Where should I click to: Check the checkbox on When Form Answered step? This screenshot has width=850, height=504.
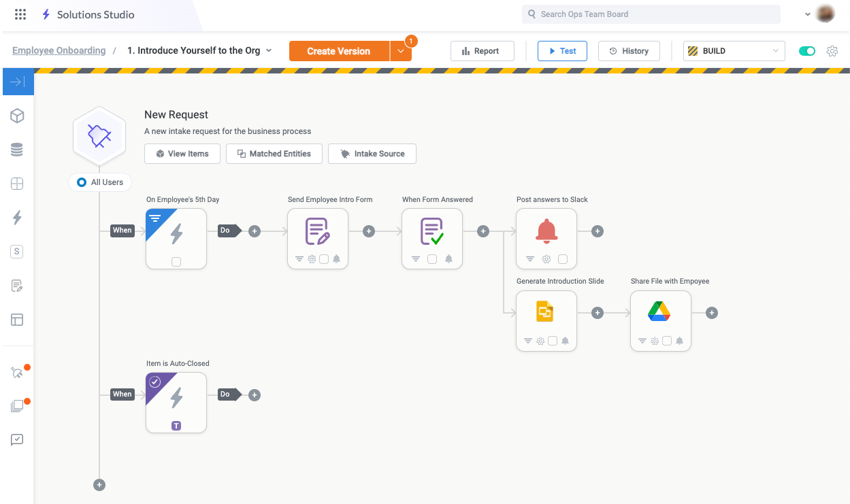[x=432, y=258]
